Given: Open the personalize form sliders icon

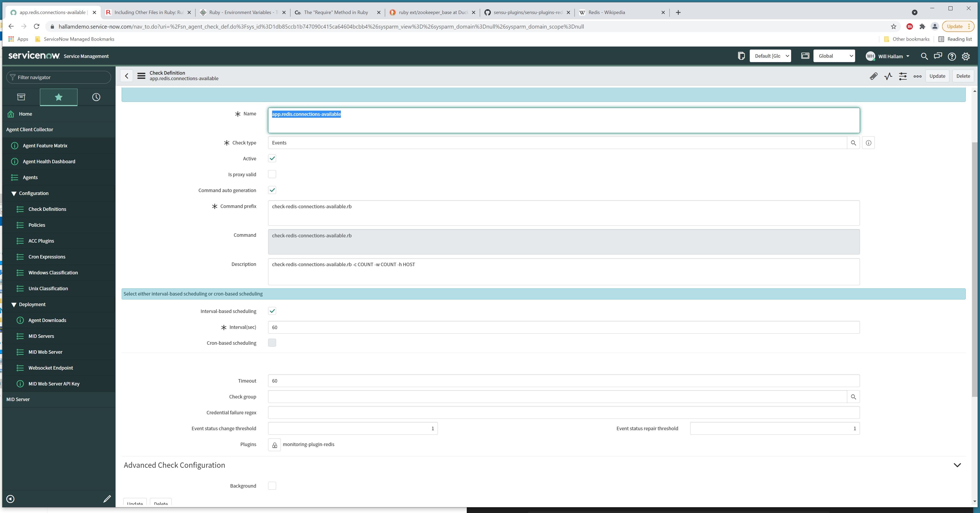Looking at the screenshot, I should coord(903,76).
